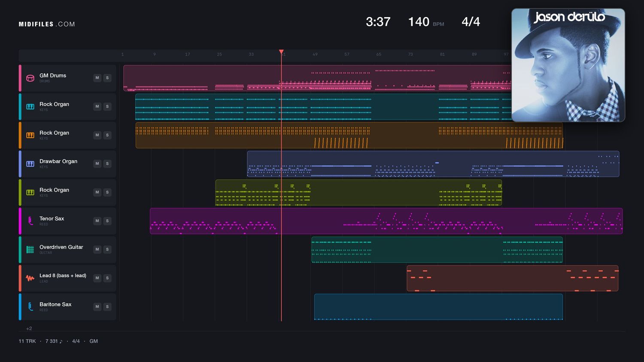Click the Tenor Sax track name
Screen dimensions: 644x362
[x=52, y=218]
